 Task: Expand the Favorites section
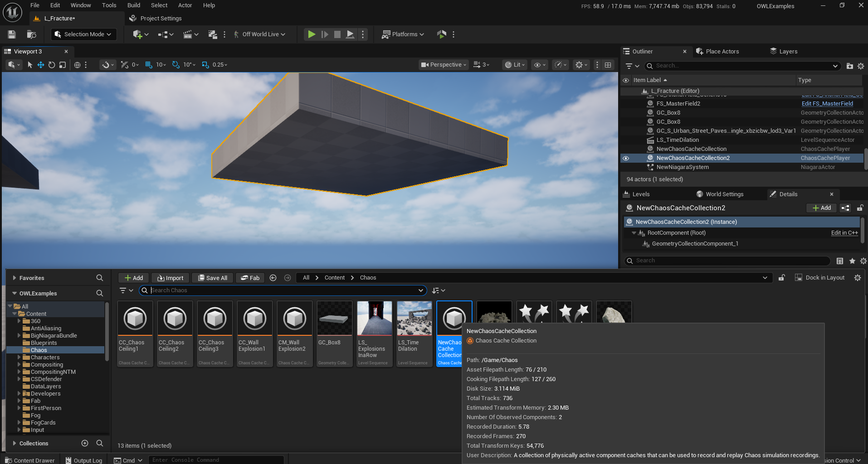point(15,278)
